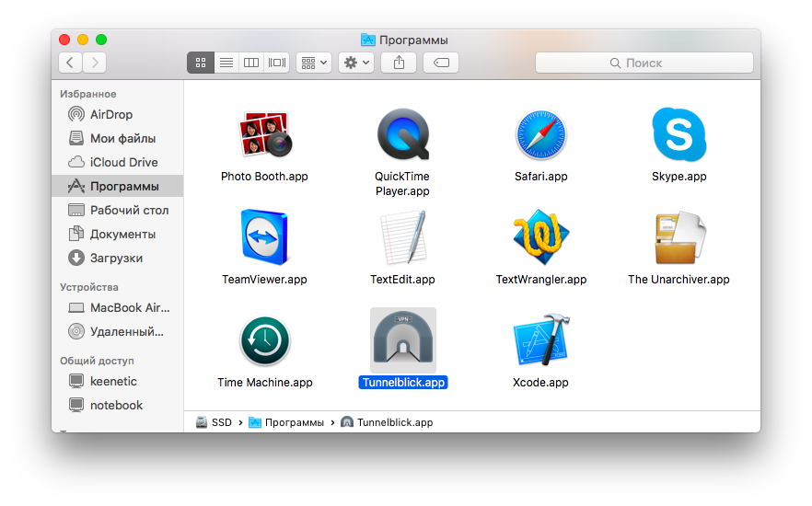The image size is (812, 506).
Task: Click the Safari.app file name label
Action: pyautogui.click(x=540, y=177)
